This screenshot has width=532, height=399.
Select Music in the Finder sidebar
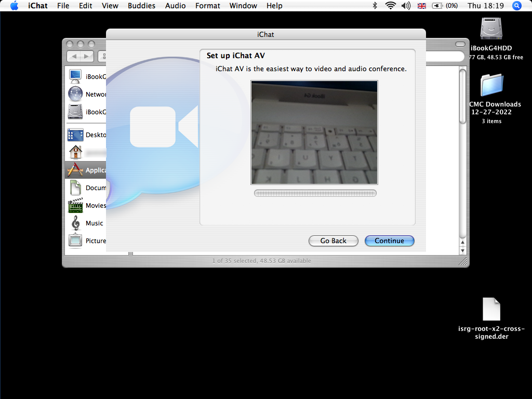(87, 223)
